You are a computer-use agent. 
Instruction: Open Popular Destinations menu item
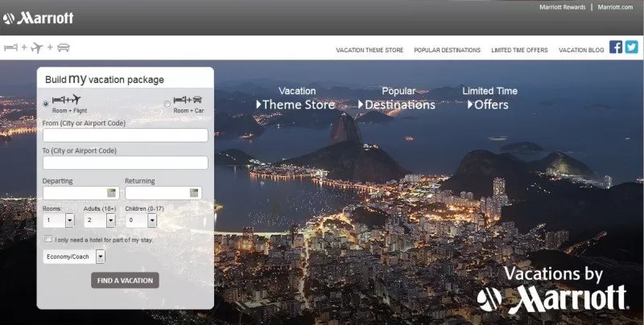click(448, 50)
